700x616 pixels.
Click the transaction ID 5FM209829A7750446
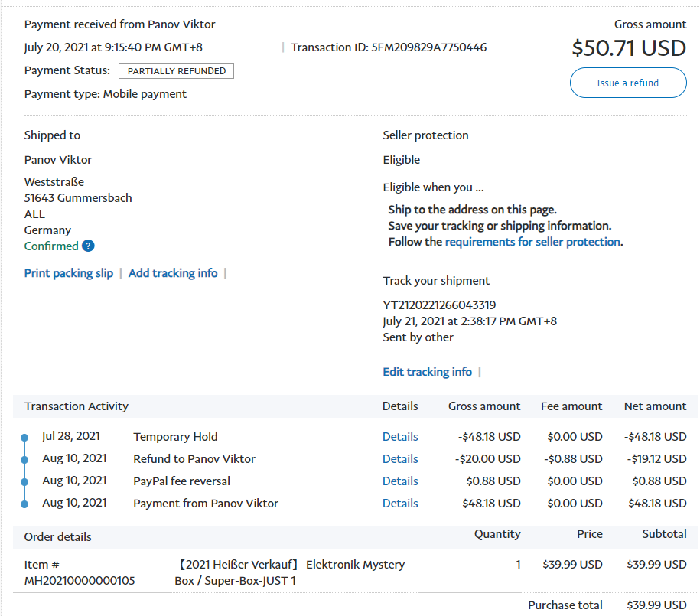click(x=428, y=47)
